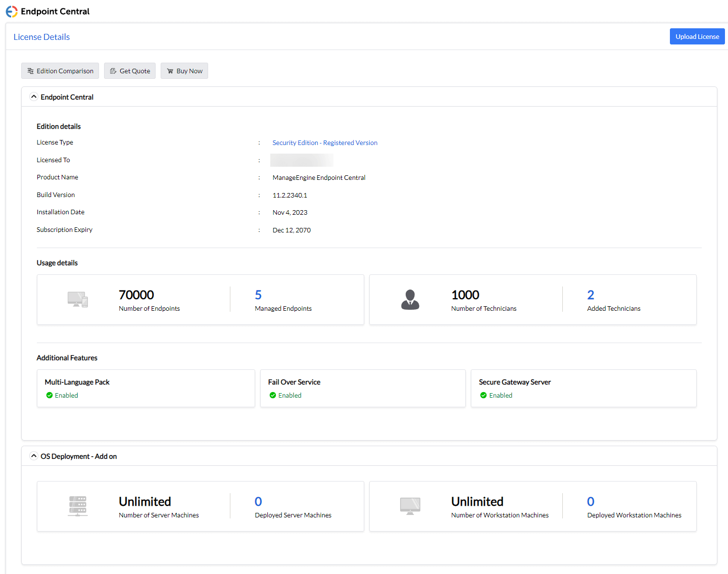Click the Edition details heading
The image size is (728, 574).
(59, 126)
